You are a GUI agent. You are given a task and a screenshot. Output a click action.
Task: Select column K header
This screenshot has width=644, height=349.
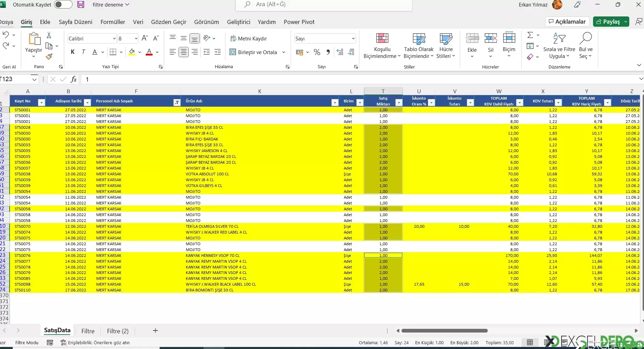(x=260, y=91)
